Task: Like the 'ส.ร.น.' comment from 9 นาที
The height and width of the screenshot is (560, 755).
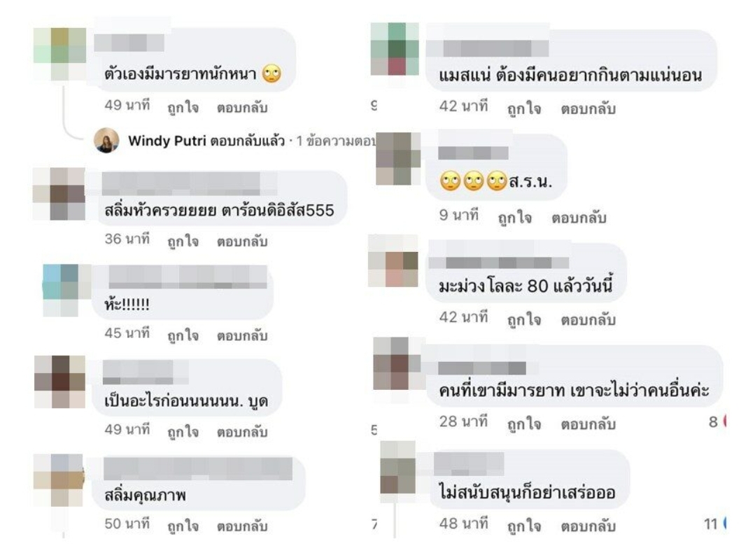Action: [x=515, y=217]
